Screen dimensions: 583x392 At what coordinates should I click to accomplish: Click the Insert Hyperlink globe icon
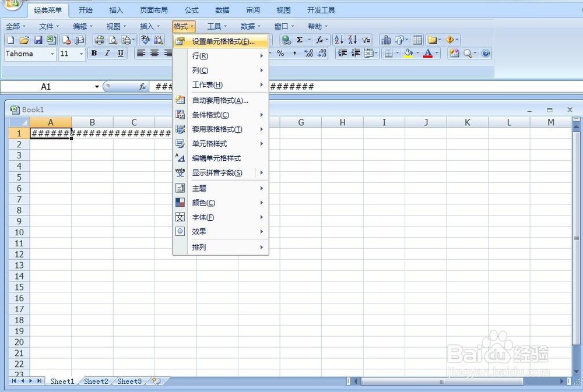[286, 40]
